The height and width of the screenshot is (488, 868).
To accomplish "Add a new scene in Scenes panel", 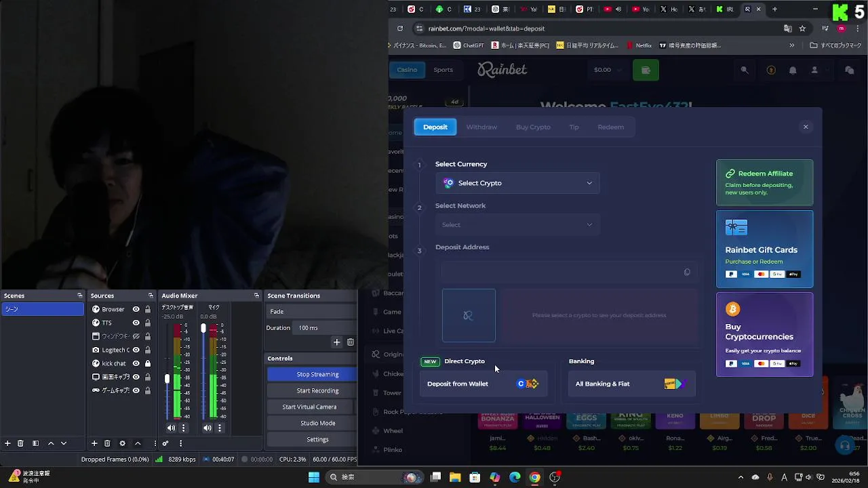I will pyautogui.click(x=7, y=443).
